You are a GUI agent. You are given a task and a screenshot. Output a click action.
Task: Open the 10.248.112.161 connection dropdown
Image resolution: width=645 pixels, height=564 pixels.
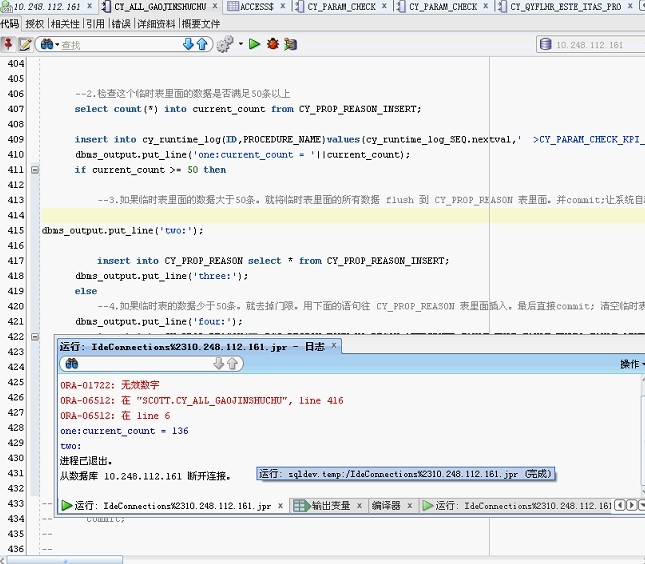590,44
